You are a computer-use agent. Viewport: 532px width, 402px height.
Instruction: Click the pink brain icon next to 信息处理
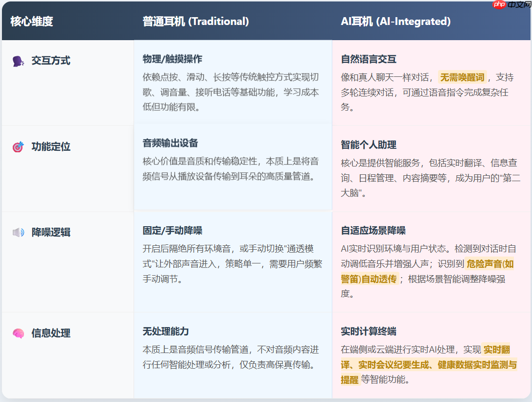[x=18, y=333]
